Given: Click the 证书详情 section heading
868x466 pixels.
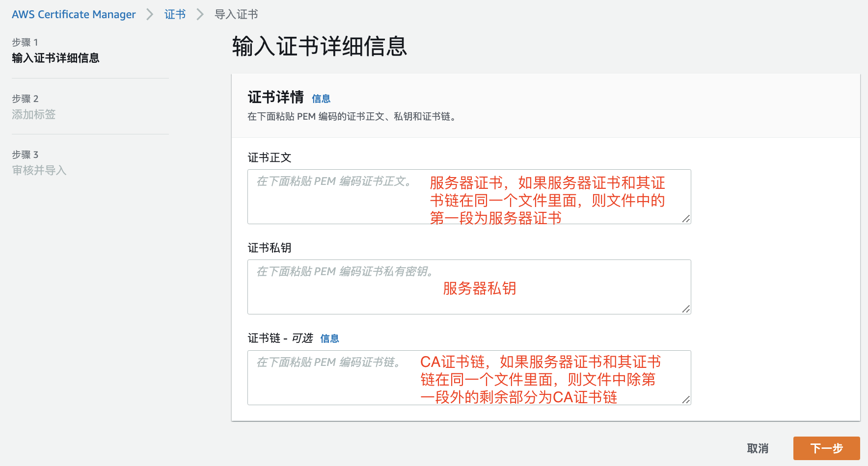Looking at the screenshot, I should 275,97.
